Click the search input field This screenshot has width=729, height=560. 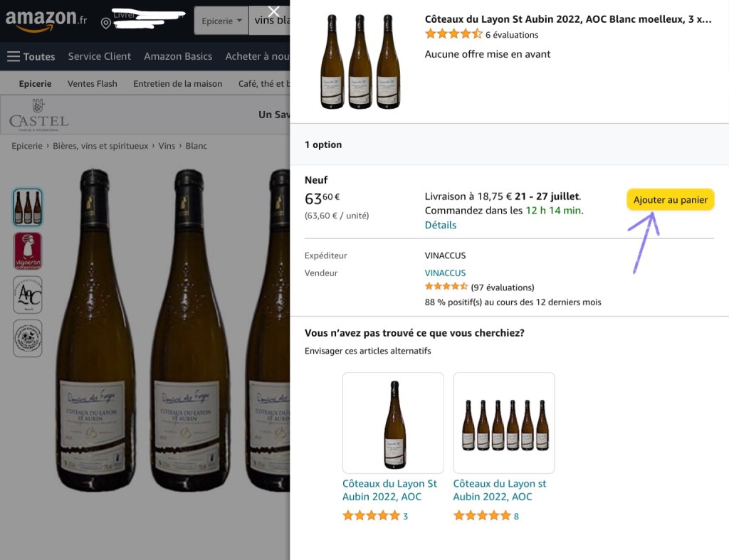pos(272,21)
